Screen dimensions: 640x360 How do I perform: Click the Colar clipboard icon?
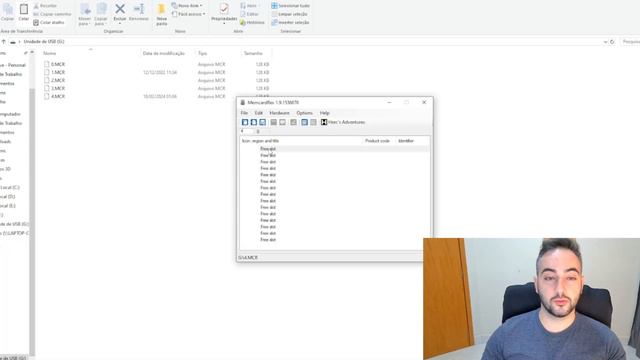coord(24,9)
